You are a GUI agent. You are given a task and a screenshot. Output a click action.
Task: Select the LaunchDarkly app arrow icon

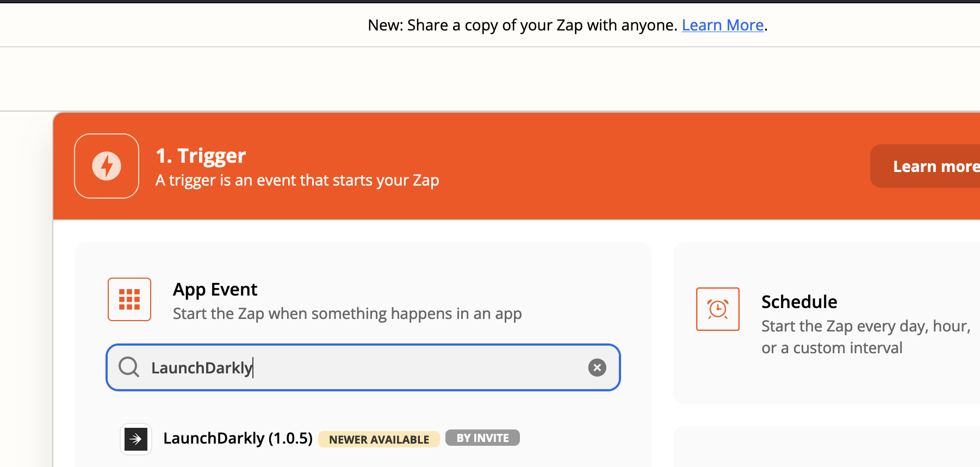(135, 438)
